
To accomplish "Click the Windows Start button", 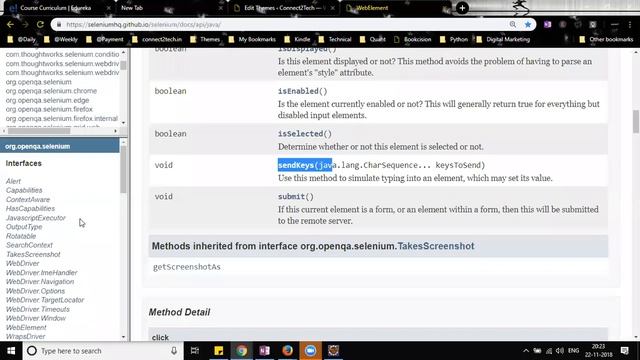I will 11,351.
